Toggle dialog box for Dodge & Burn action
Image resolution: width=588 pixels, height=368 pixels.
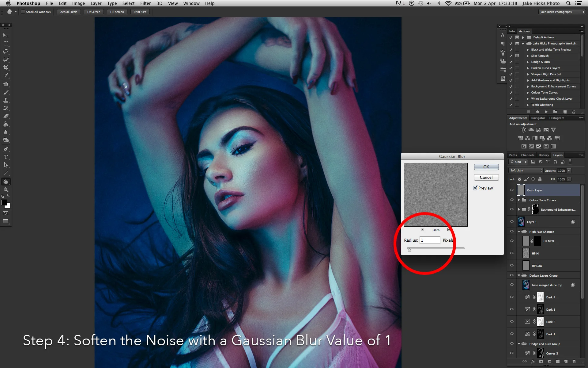[517, 62]
